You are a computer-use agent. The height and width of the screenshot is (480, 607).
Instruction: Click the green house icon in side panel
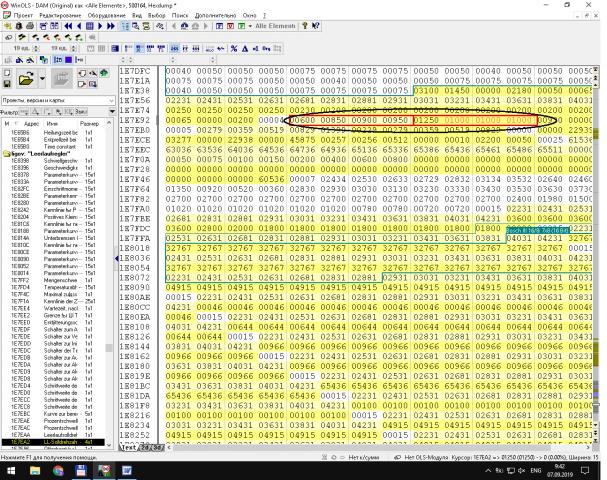pos(104,73)
